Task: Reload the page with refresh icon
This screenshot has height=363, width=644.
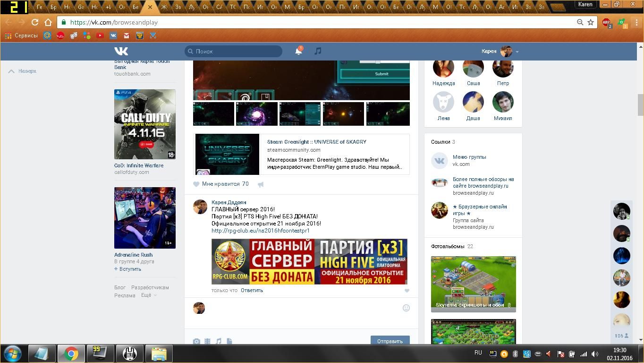Action: coord(35,22)
